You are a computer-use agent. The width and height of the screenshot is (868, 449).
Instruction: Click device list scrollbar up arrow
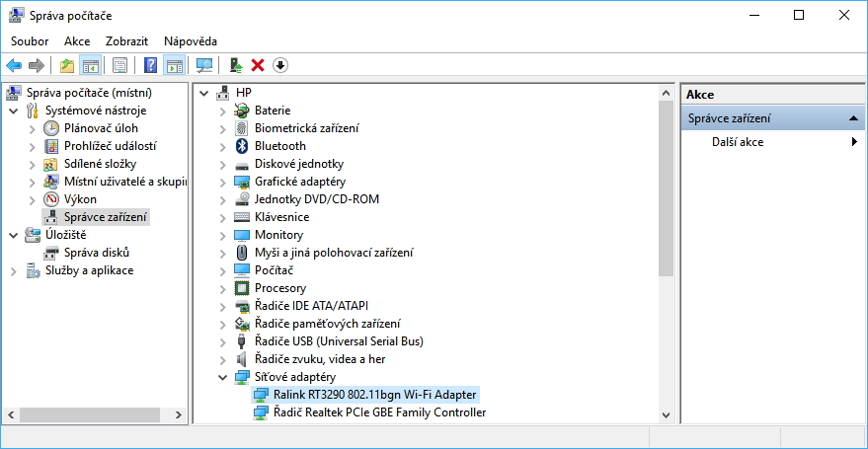(666, 92)
